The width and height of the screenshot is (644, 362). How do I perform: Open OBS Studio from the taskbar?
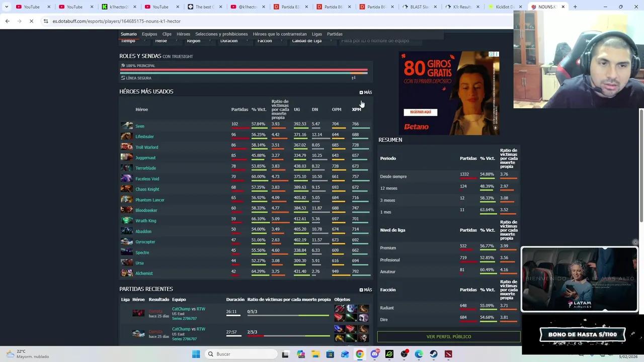[x=405, y=354]
